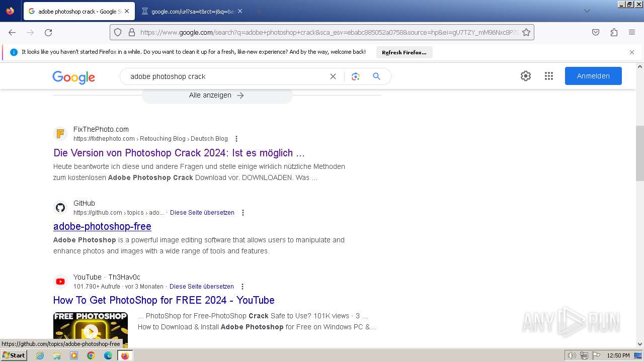Click the forward navigation arrow
The height and width of the screenshot is (362, 644).
tap(30, 32)
